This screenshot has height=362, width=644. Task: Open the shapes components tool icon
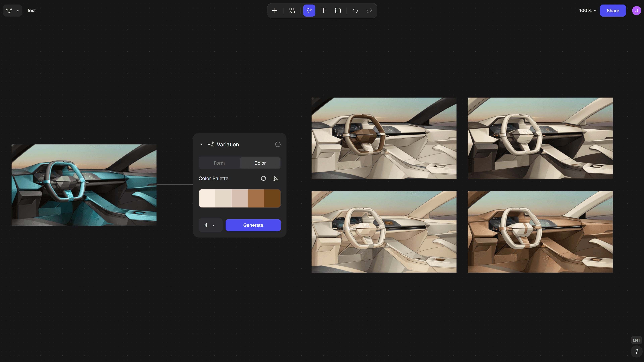click(x=292, y=11)
